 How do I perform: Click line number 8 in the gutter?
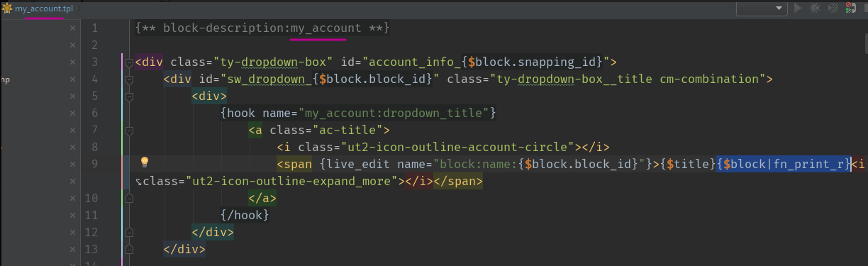94,148
